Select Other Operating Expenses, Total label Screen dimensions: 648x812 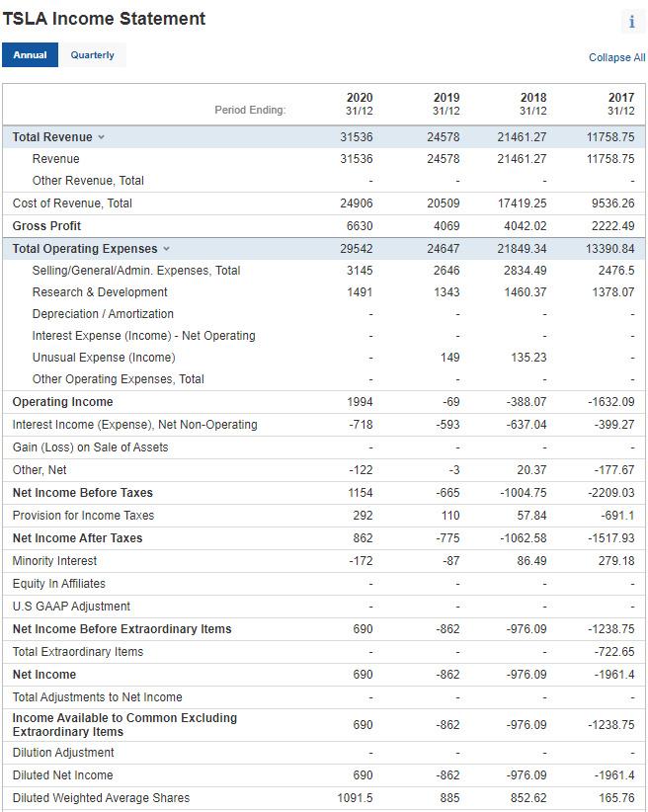click(x=119, y=379)
